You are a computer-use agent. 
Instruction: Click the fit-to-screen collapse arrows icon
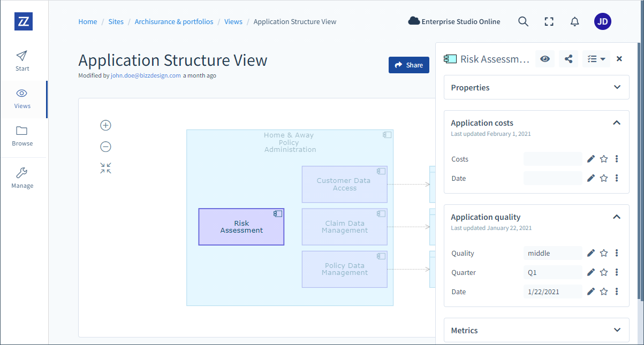coord(105,168)
